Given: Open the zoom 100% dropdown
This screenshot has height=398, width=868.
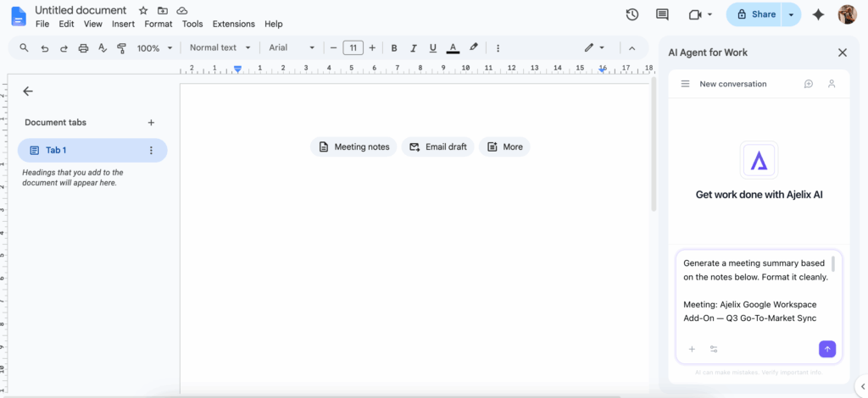Looking at the screenshot, I should pos(155,48).
